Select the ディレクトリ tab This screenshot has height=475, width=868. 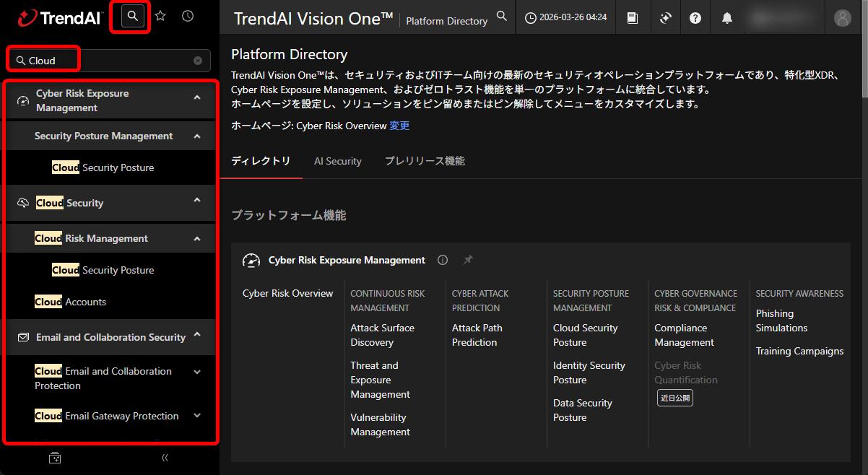pos(261,161)
